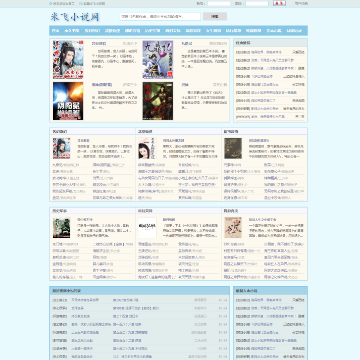The image size is (360, 360).
Task: Click the small icon link at top-left of header
Action: coord(61,4)
